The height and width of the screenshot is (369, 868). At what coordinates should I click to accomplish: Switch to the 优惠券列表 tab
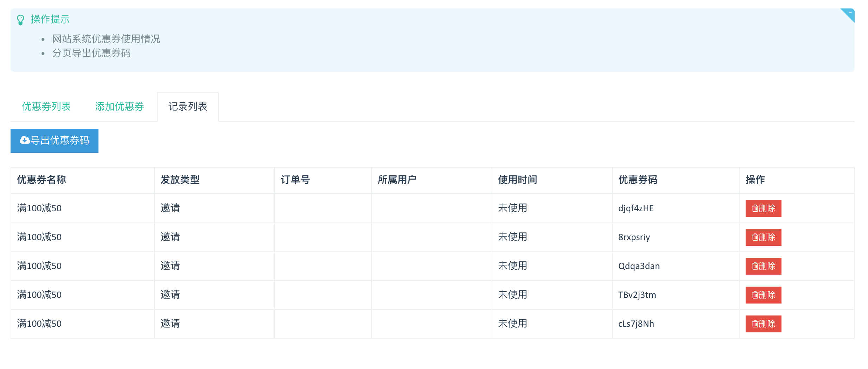(x=46, y=107)
